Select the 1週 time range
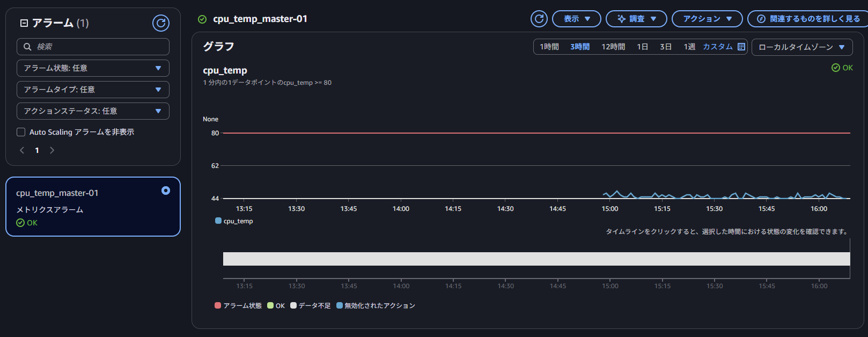The height and width of the screenshot is (337, 868). coord(689,47)
